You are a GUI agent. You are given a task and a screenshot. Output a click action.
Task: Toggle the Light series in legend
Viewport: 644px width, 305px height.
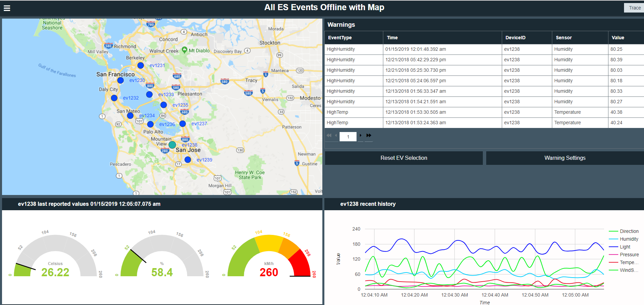click(x=625, y=247)
